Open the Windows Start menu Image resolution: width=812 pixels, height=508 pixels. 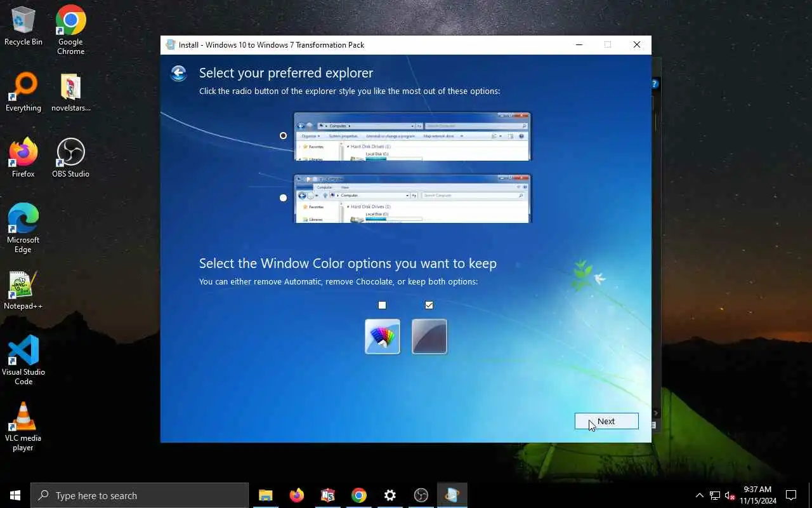(x=15, y=495)
